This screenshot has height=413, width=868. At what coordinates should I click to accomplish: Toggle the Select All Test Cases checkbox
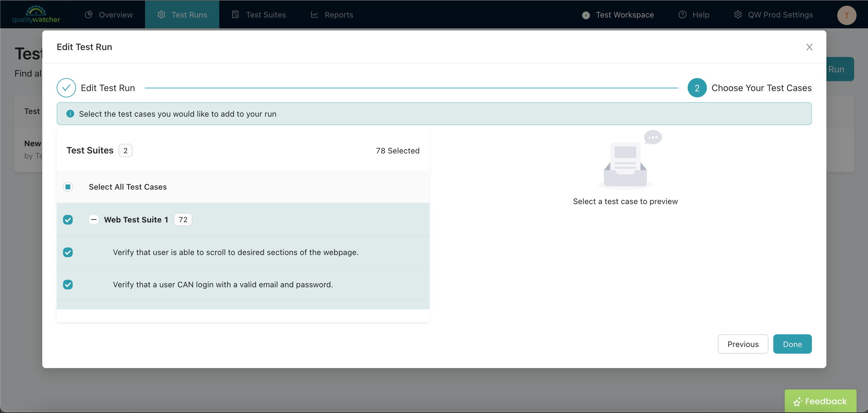68,187
